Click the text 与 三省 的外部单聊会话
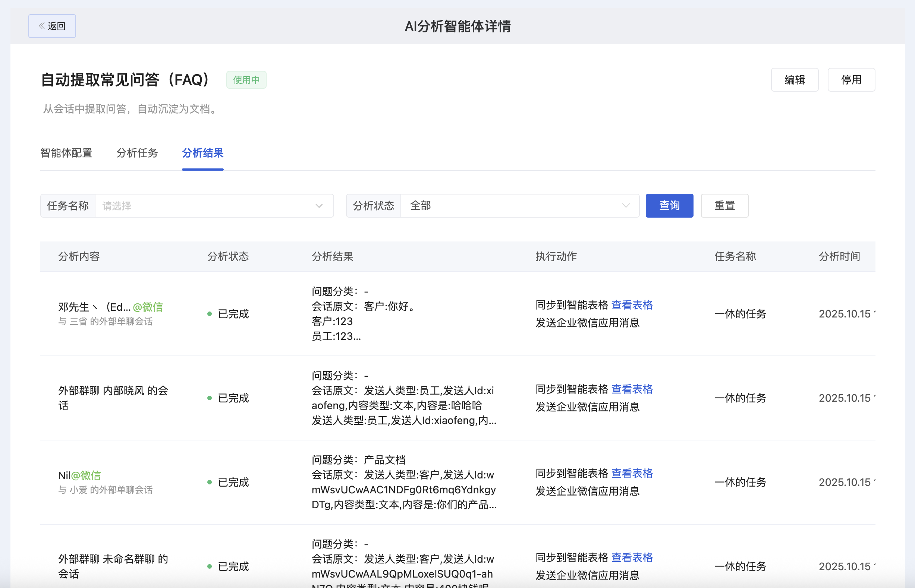Screen dimensions: 915x588 [106, 322]
